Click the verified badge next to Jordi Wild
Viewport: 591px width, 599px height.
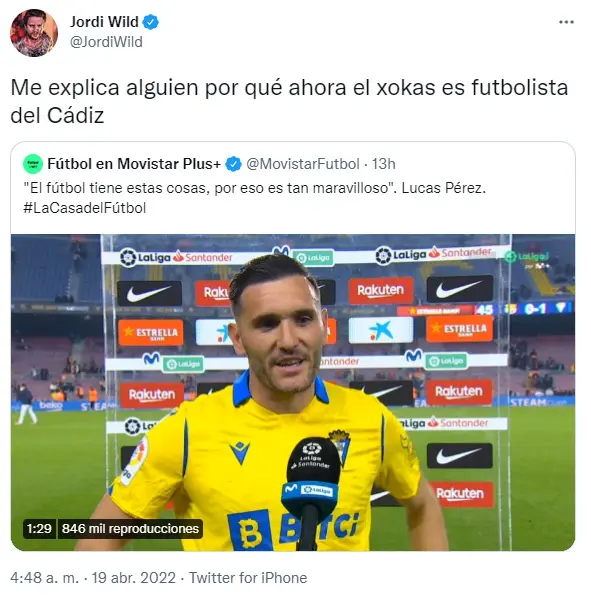click(x=151, y=22)
